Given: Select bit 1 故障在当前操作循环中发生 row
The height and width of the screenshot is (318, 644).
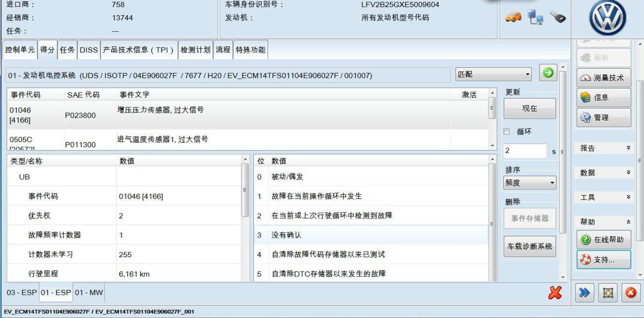Looking at the screenshot, I should 371,196.
